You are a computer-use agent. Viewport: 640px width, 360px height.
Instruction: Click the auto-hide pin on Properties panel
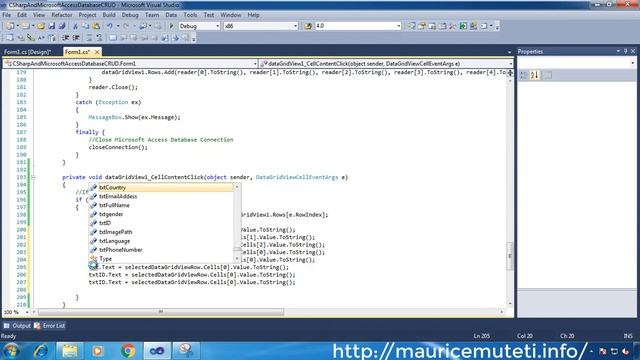pyautogui.click(x=625, y=51)
